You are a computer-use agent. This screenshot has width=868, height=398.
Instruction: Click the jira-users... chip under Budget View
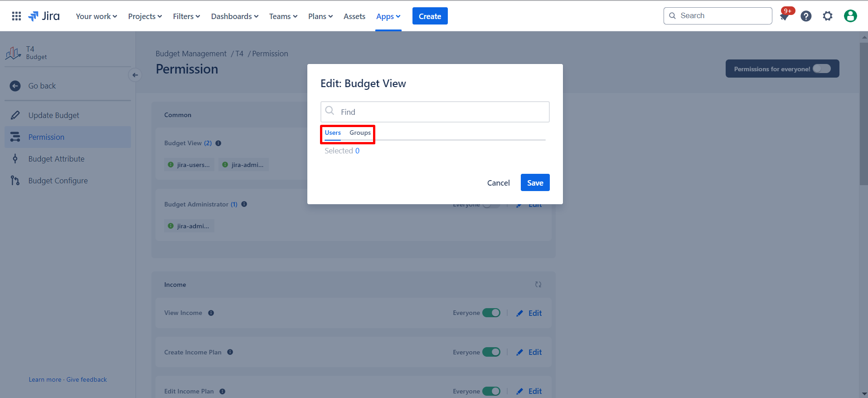189,165
